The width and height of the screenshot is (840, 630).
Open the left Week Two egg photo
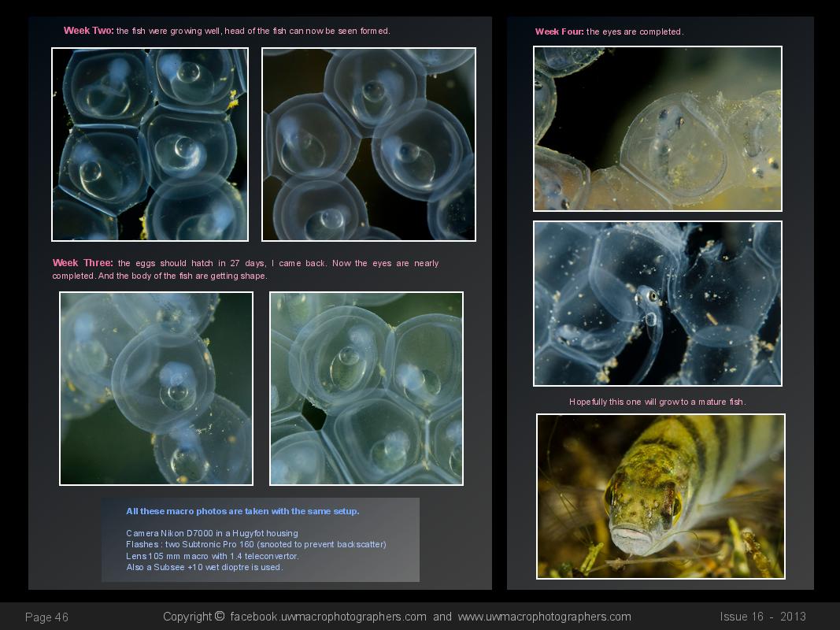(x=150, y=144)
